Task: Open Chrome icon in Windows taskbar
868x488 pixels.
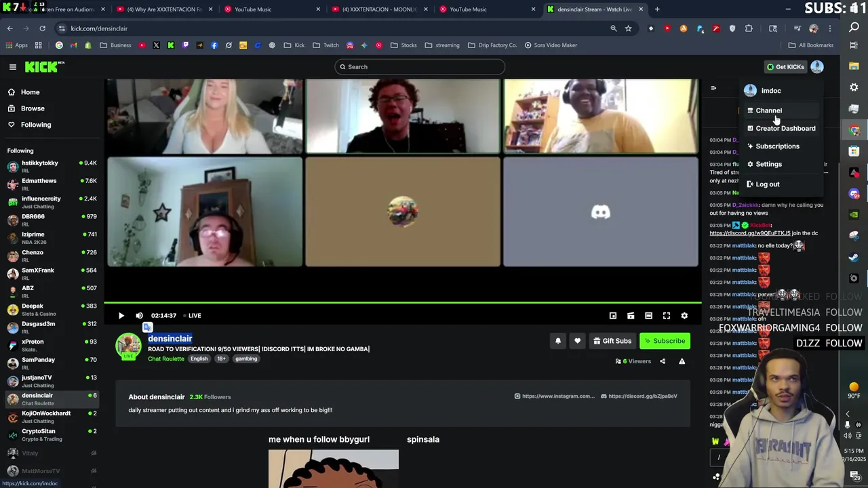Action: click(854, 130)
